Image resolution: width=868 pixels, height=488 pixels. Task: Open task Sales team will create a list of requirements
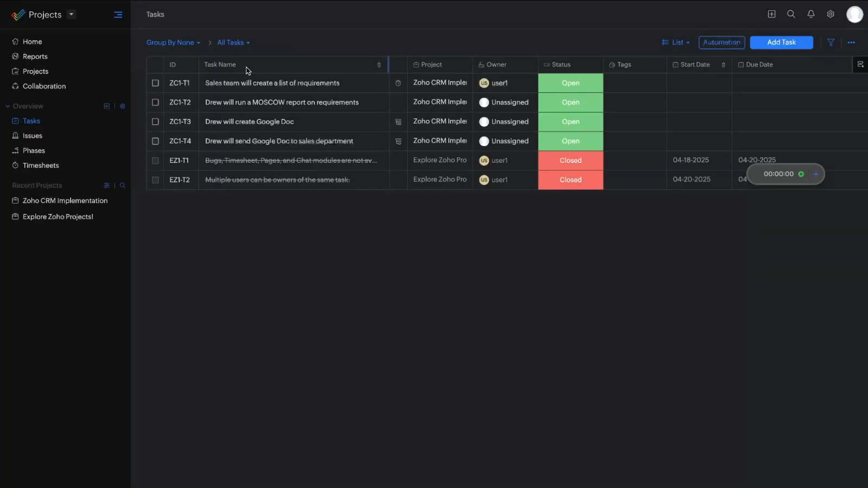coord(272,83)
